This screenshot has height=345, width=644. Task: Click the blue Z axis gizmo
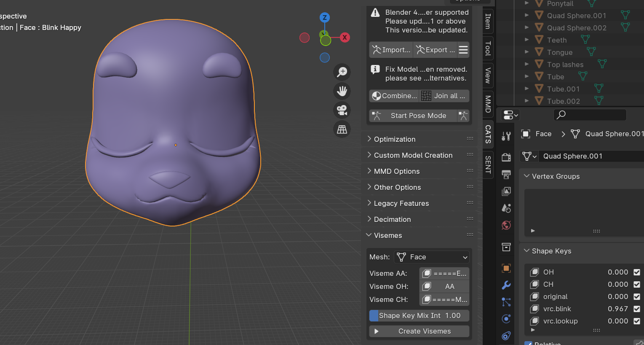324,17
